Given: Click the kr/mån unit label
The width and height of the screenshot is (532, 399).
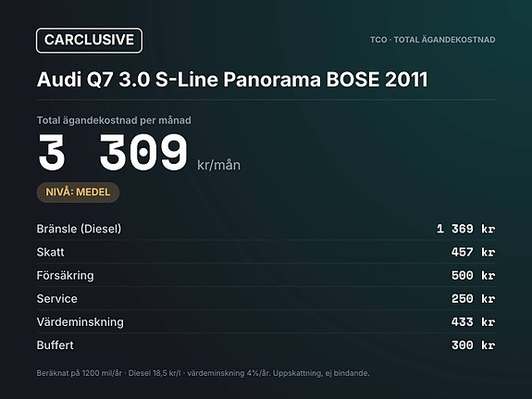Looking at the screenshot, I should point(219,165).
